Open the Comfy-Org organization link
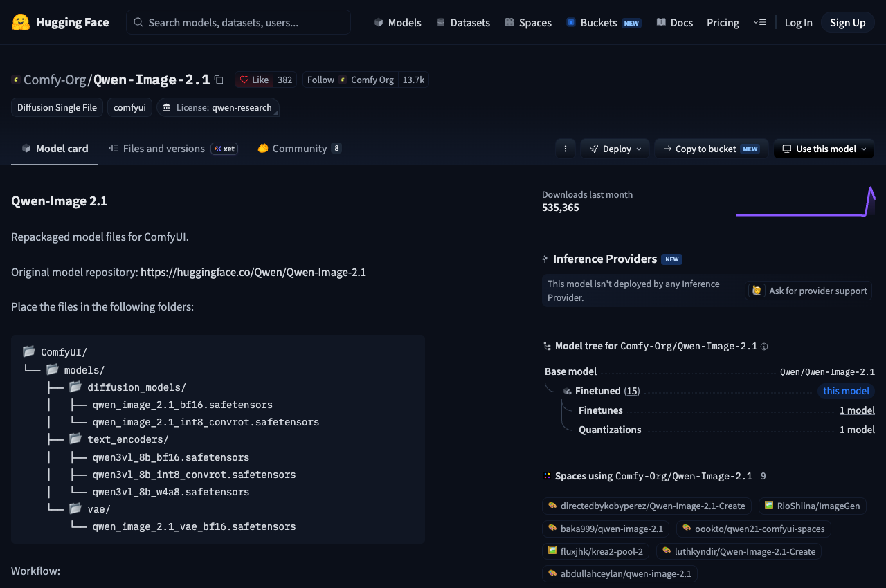The image size is (886, 588). tap(55, 80)
